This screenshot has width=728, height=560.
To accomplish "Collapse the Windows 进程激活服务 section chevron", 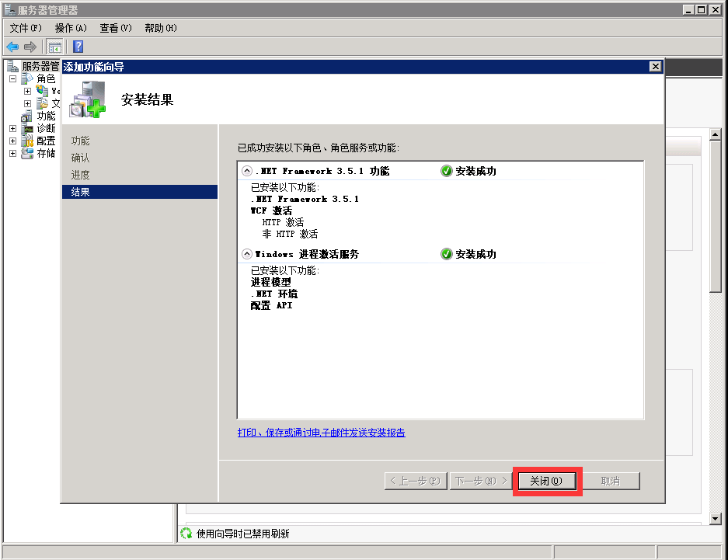I will coord(247,254).
